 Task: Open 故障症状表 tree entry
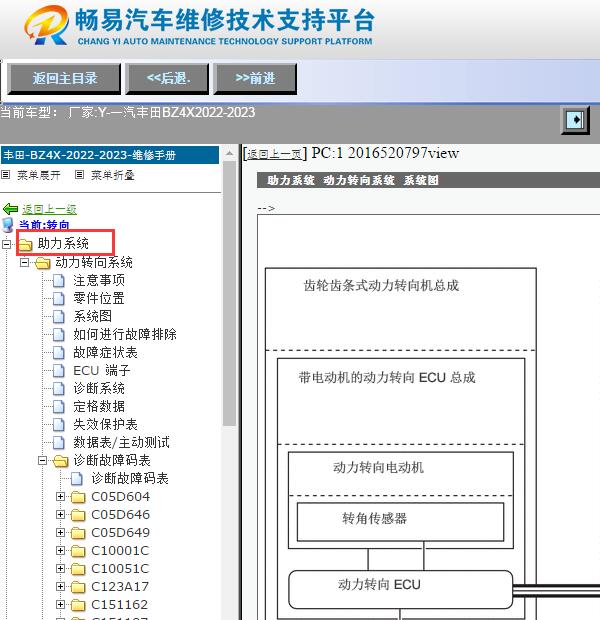(x=105, y=352)
